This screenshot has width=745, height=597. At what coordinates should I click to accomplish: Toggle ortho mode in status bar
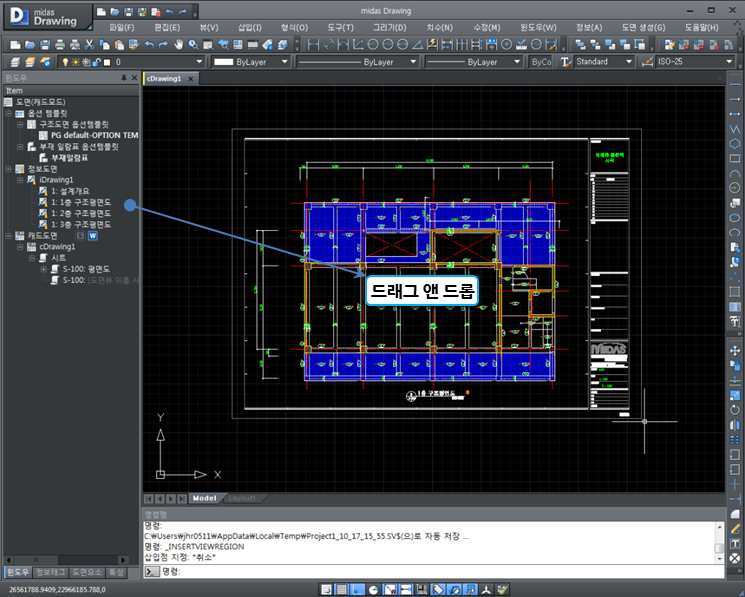click(358, 589)
